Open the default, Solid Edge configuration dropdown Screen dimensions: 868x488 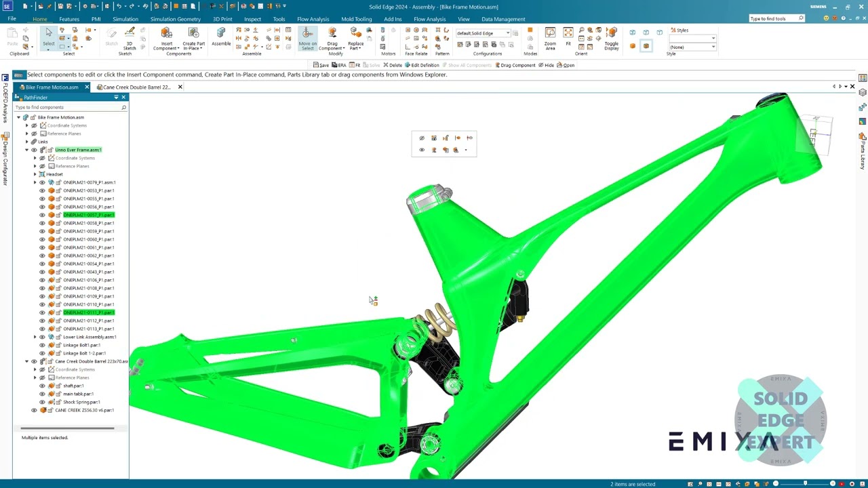507,33
